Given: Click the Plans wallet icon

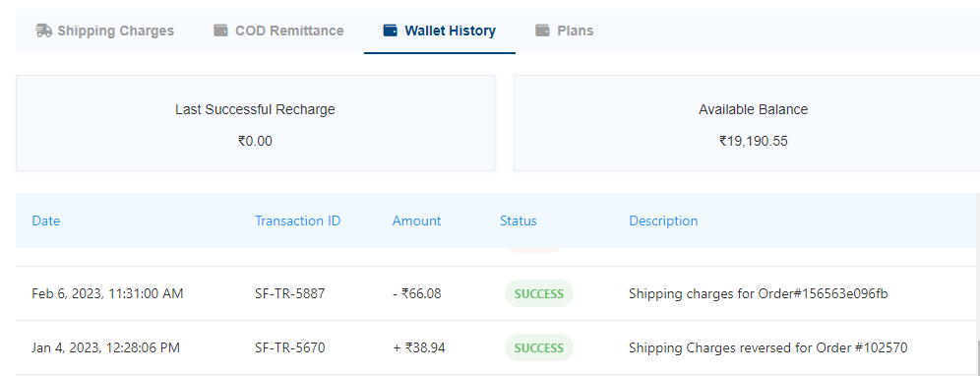Looking at the screenshot, I should pos(542,31).
